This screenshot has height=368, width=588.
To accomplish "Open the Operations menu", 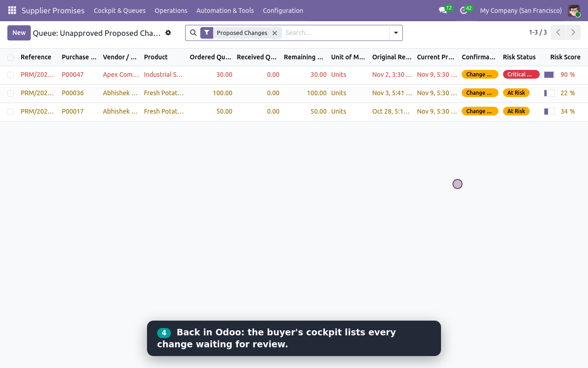I will (171, 11).
